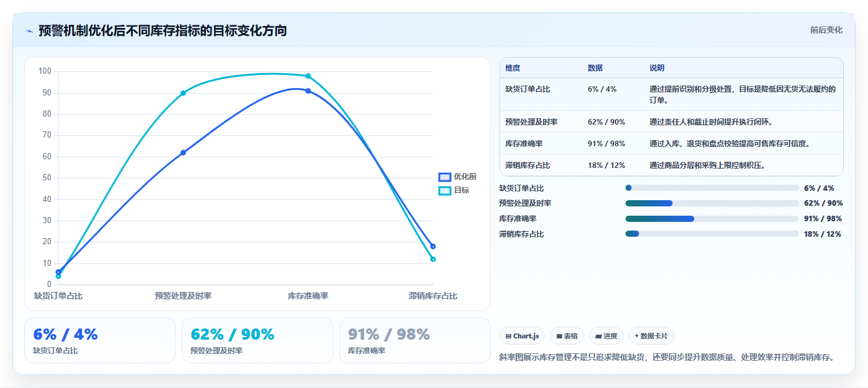The height and width of the screenshot is (388, 868).
Task: Click the y-axis tick label 50
Action: point(47,178)
